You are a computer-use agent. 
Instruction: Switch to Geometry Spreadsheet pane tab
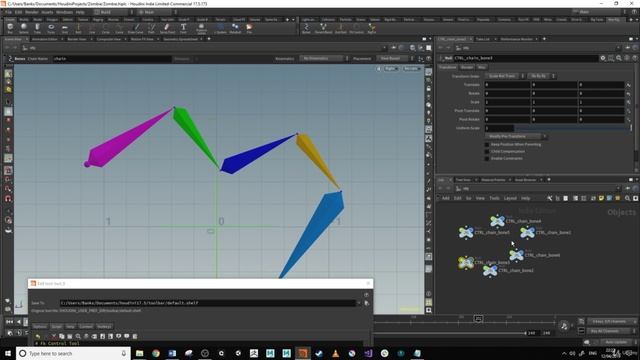180,39
